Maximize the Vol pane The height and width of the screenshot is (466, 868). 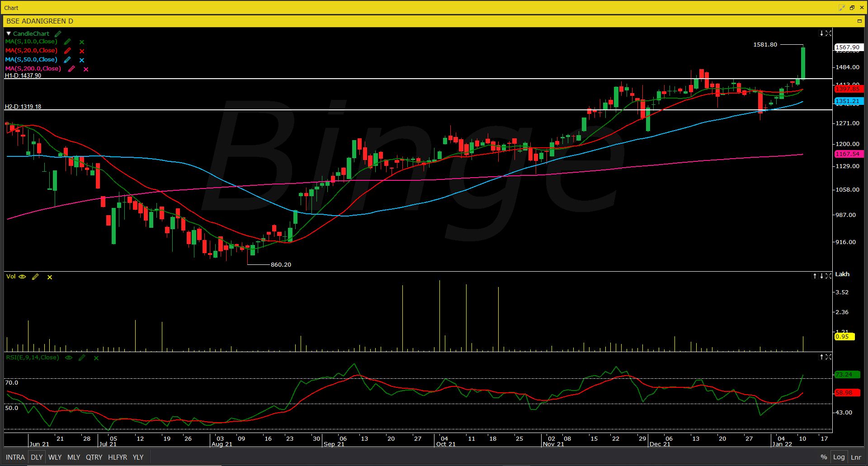828,276
